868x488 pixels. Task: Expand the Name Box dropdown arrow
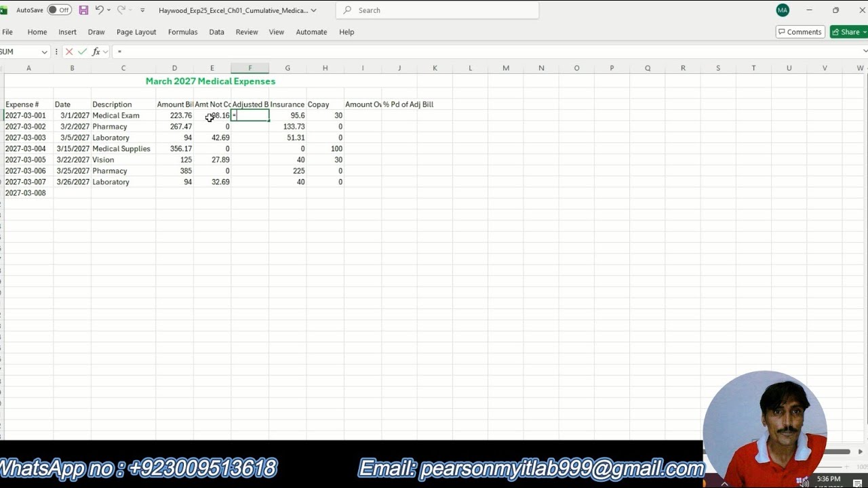[45, 52]
